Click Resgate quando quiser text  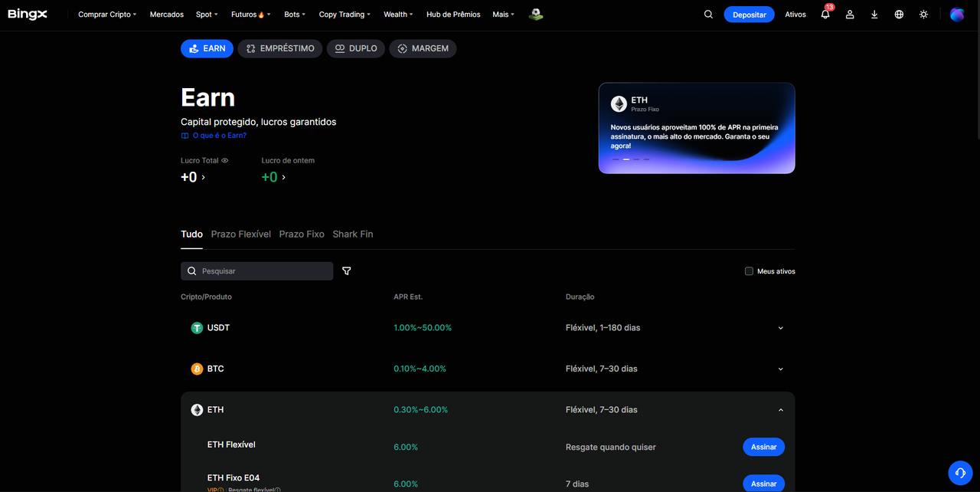point(611,447)
